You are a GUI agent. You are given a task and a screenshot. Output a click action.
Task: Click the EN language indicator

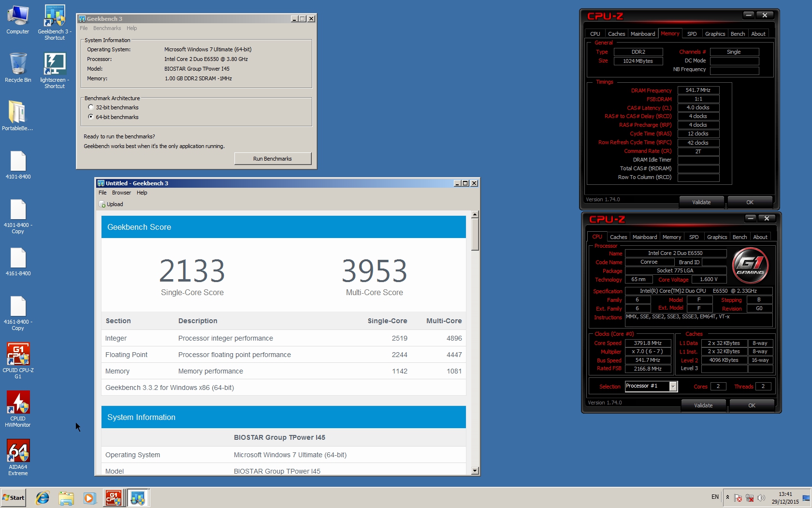click(715, 497)
